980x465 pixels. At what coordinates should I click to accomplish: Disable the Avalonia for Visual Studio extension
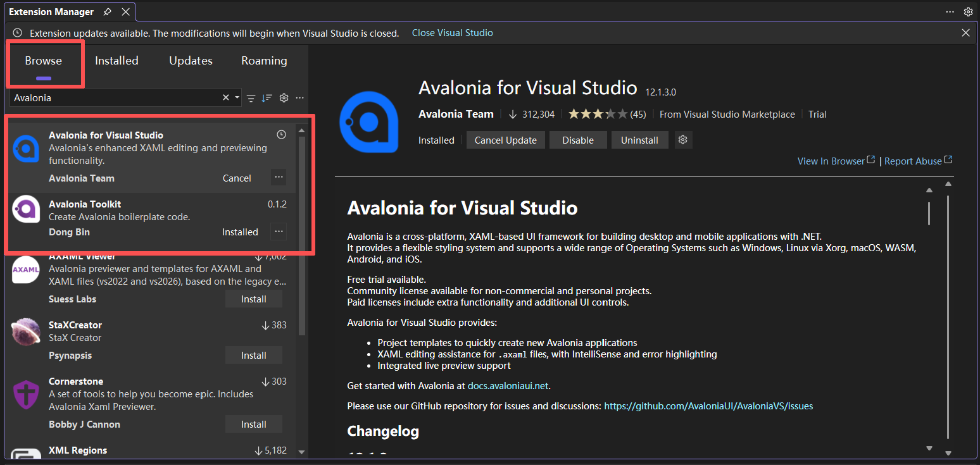coord(578,140)
